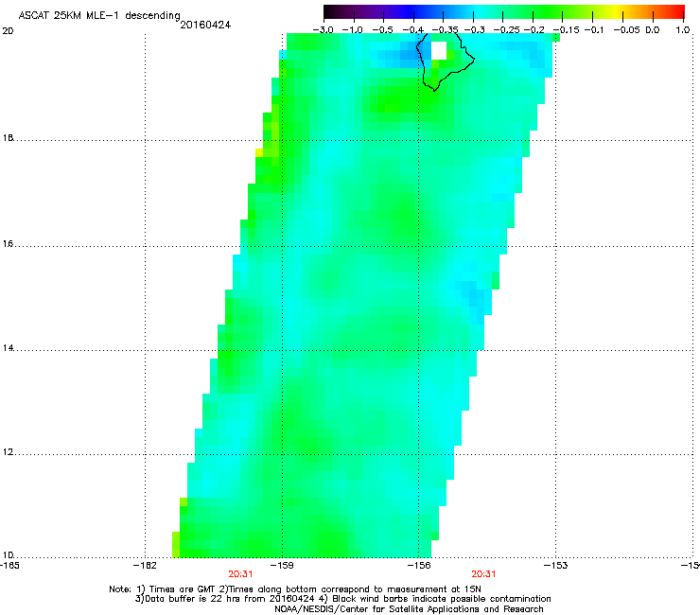The height and width of the screenshot is (615, 700).
Task: Click the longitude axis label '-165'
Action: click(9, 566)
